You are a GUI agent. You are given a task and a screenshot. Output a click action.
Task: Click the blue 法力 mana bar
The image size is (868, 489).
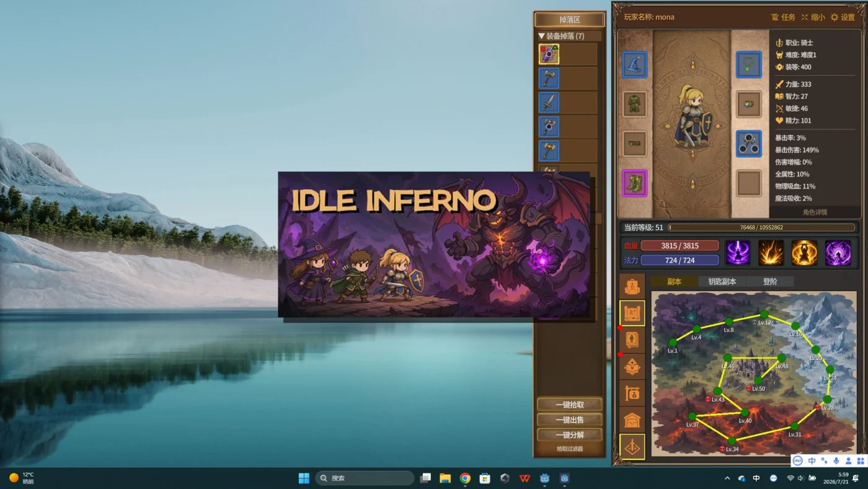[x=680, y=260]
